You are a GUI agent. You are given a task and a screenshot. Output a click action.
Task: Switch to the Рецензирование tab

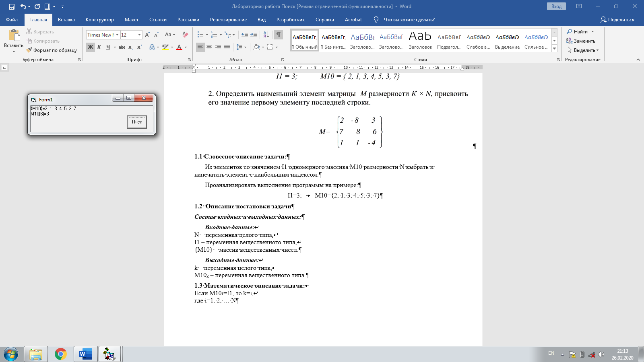click(228, 20)
